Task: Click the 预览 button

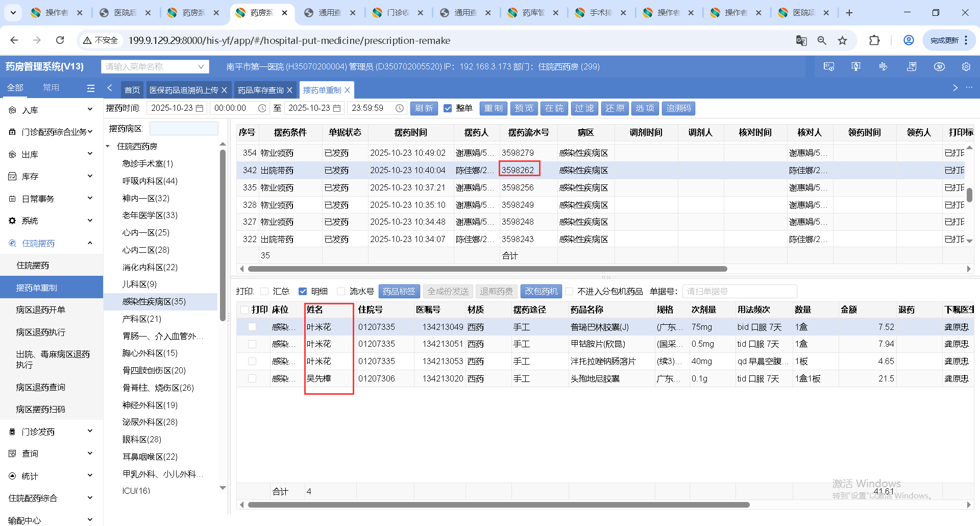Action: point(524,108)
